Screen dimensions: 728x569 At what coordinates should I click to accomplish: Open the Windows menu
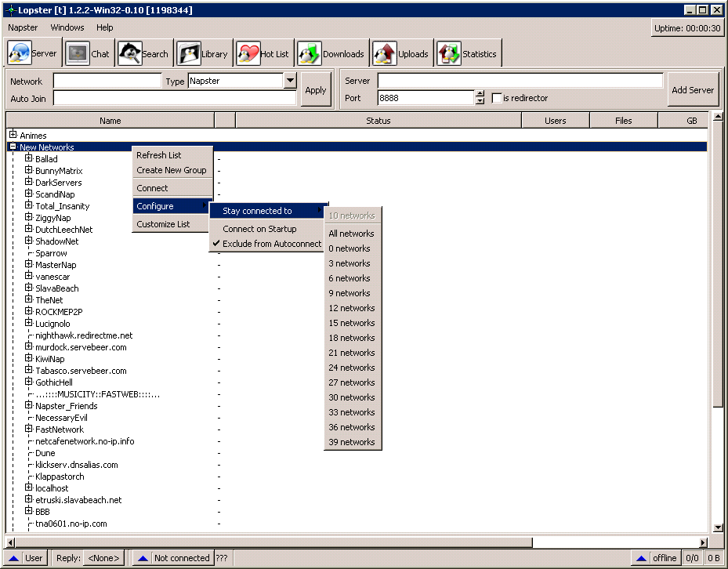(x=67, y=27)
